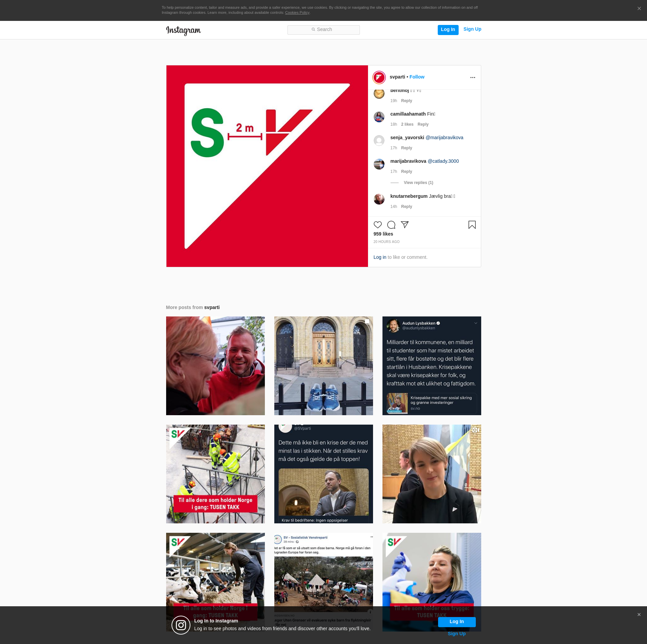The width and height of the screenshot is (647, 644).
Task: Open construction workers TUSEN TAKK thumbnail
Action: coord(215,474)
